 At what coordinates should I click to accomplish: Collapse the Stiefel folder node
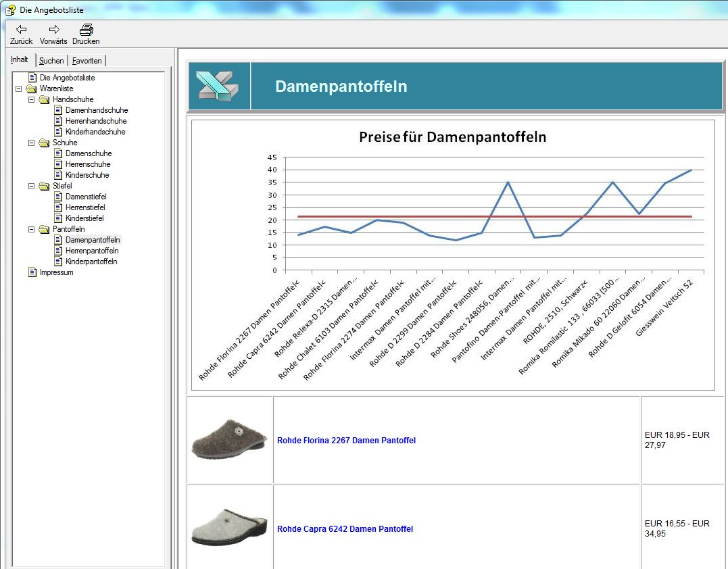point(32,186)
